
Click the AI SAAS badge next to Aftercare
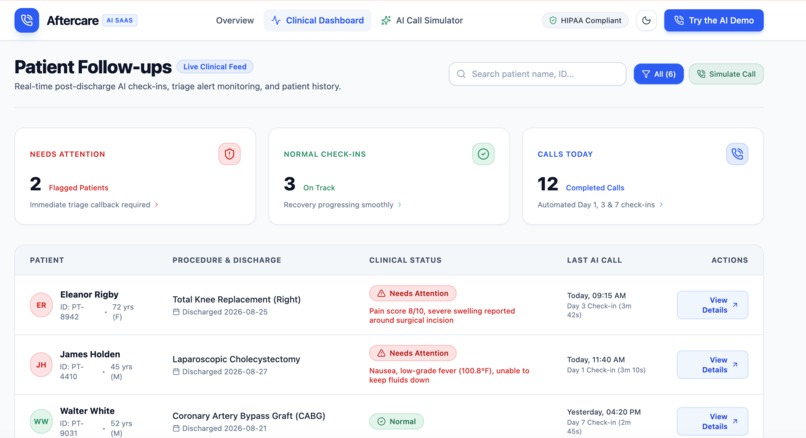(x=119, y=21)
